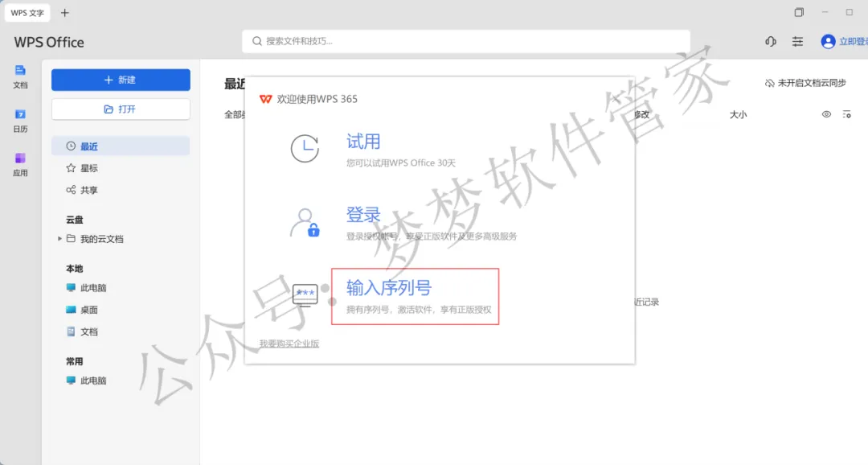Open 此电脑 under 本地
Image resolution: width=868 pixels, height=465 pixels.
point(86,288)
